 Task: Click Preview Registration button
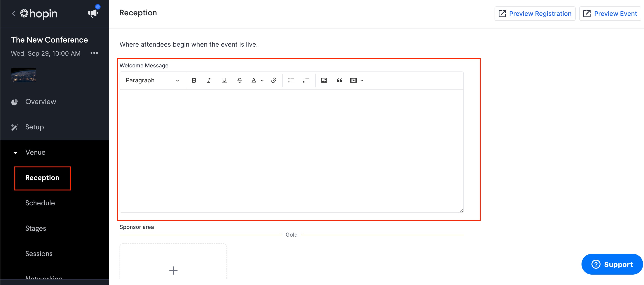[535, 14]
